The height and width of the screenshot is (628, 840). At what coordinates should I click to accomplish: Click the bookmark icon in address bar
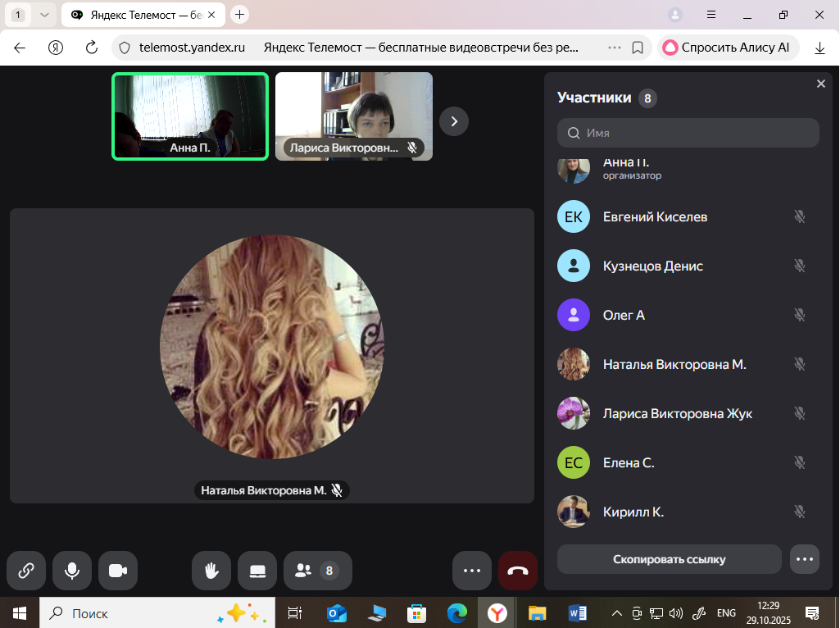click(638, 48)
